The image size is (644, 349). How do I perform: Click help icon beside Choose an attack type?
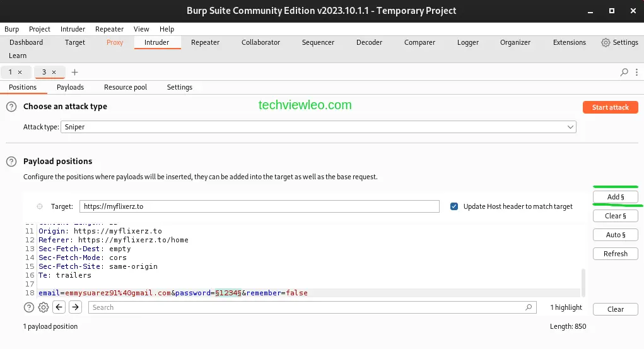11,107
